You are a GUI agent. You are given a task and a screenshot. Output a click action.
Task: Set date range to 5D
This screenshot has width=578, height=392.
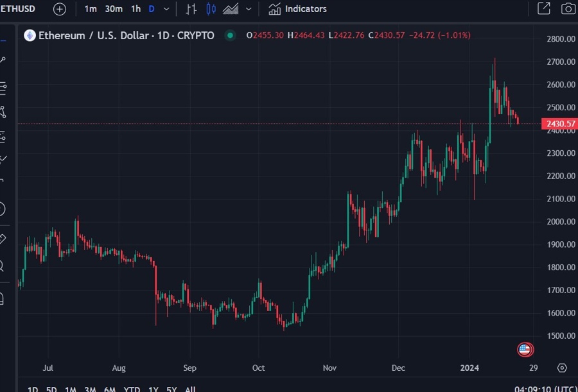(51, 389)
